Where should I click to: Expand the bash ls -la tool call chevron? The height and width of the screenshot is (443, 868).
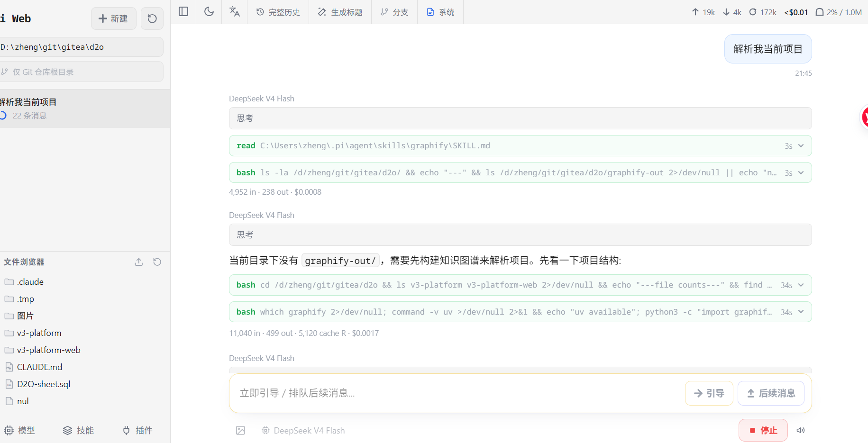click(801, 173)
